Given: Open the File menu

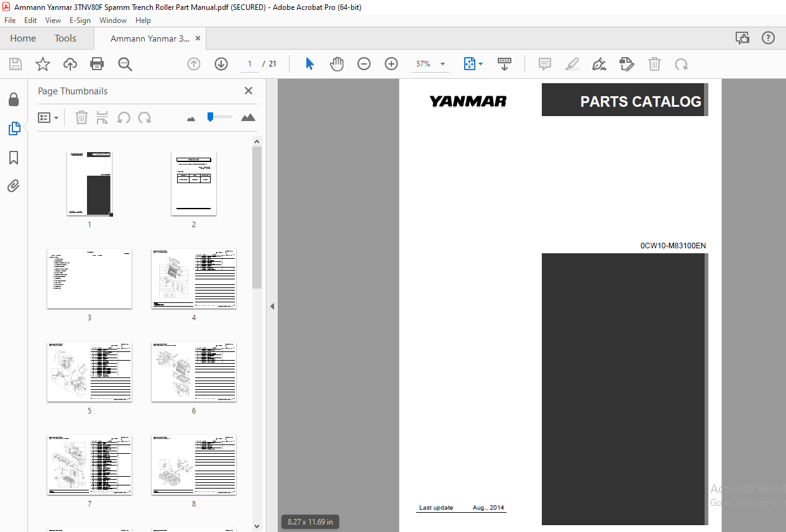Looking at the screenshot, I should (10, 20).
